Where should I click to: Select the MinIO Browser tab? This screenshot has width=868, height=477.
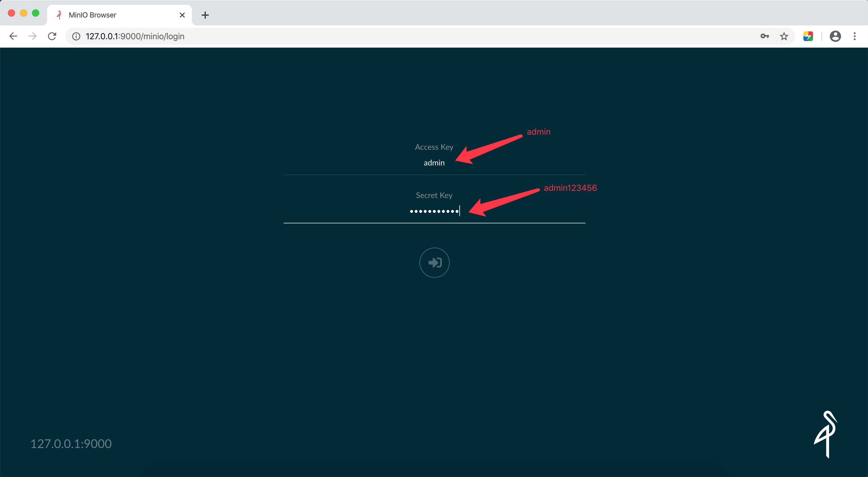click(x=120, y=15)
